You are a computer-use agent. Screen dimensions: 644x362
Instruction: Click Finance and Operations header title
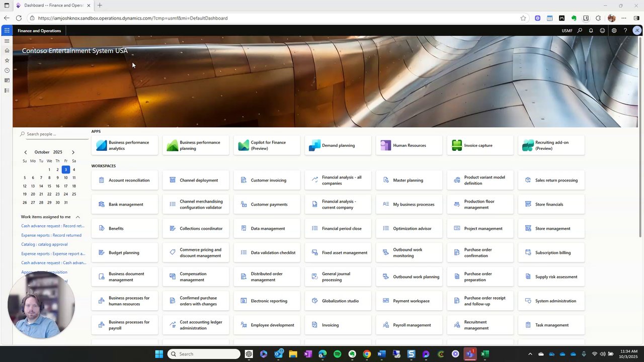(x=39, y=31)
